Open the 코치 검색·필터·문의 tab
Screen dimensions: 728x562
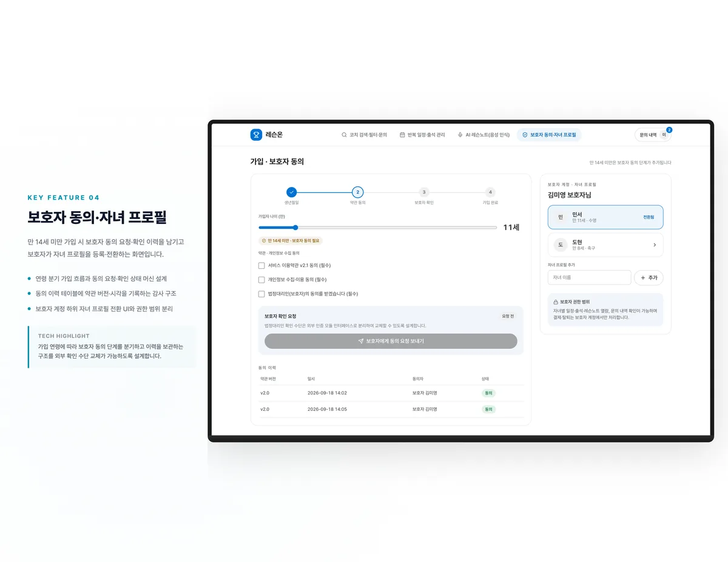pyautogui.click(x=364, y=135)
